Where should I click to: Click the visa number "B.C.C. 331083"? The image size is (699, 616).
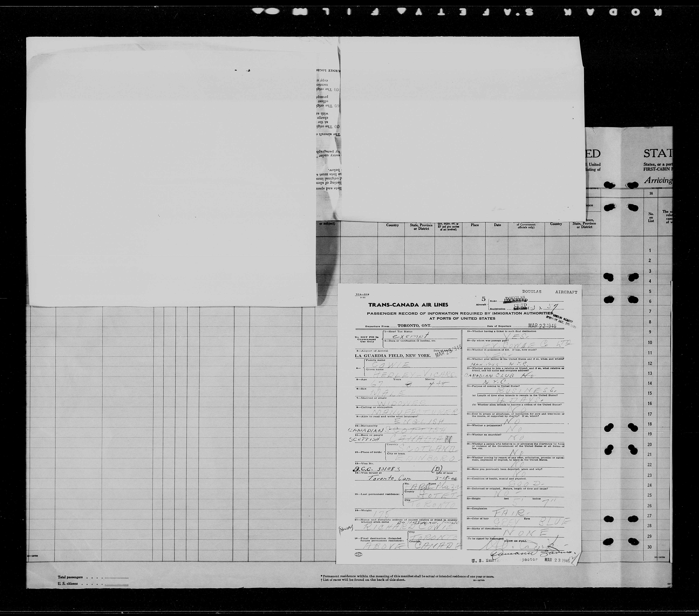[x=376, y=469]
